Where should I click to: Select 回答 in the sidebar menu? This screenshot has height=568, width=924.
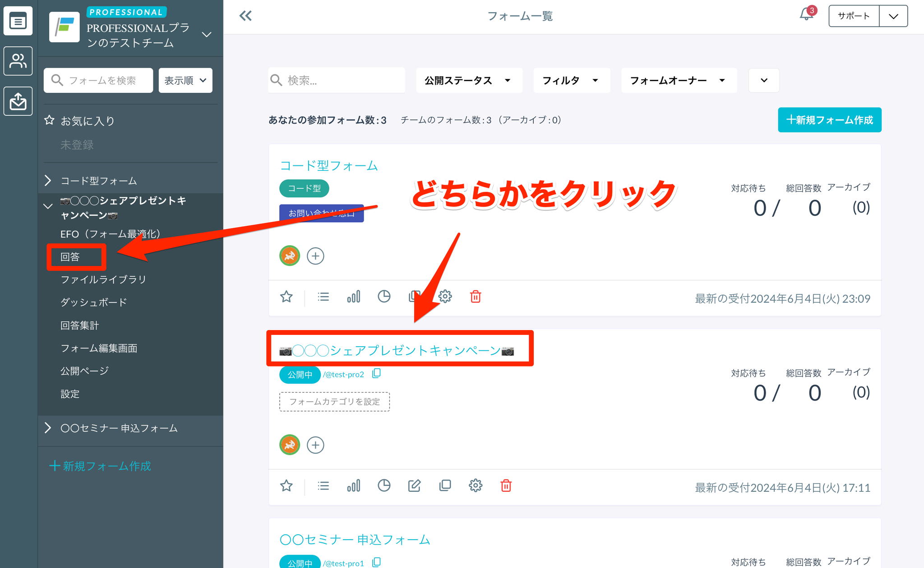[x=70, y=257]
